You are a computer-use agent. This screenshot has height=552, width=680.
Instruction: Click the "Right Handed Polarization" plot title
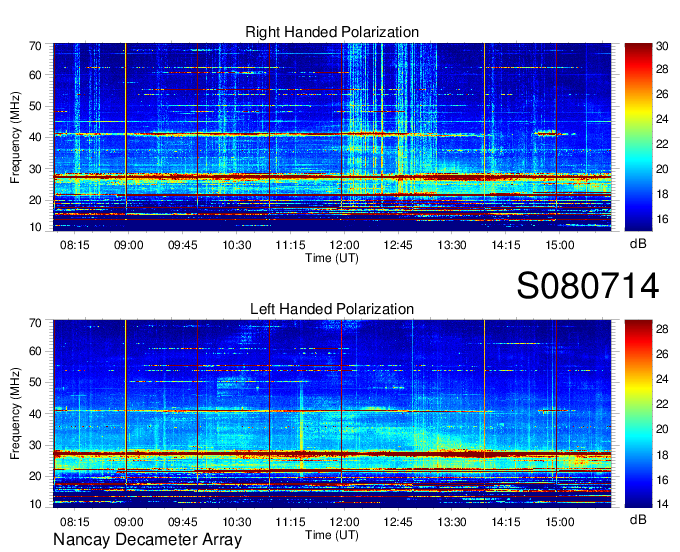(332, 32)
